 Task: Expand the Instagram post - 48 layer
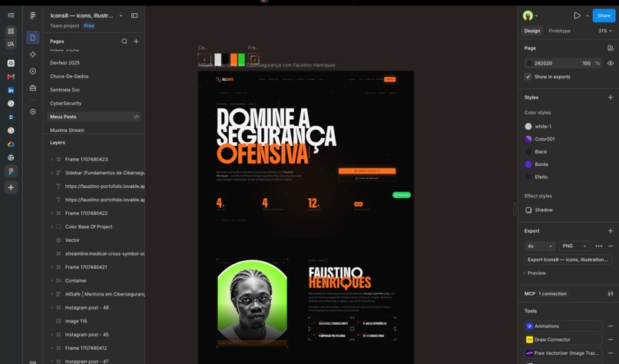click(x=51, y=307)
